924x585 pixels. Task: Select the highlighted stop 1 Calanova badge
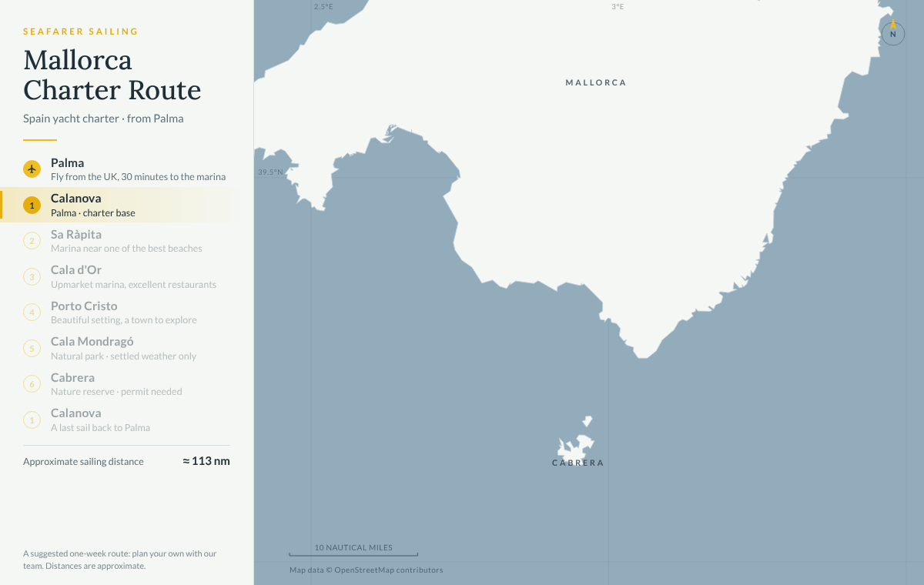(x=32, y=205)
